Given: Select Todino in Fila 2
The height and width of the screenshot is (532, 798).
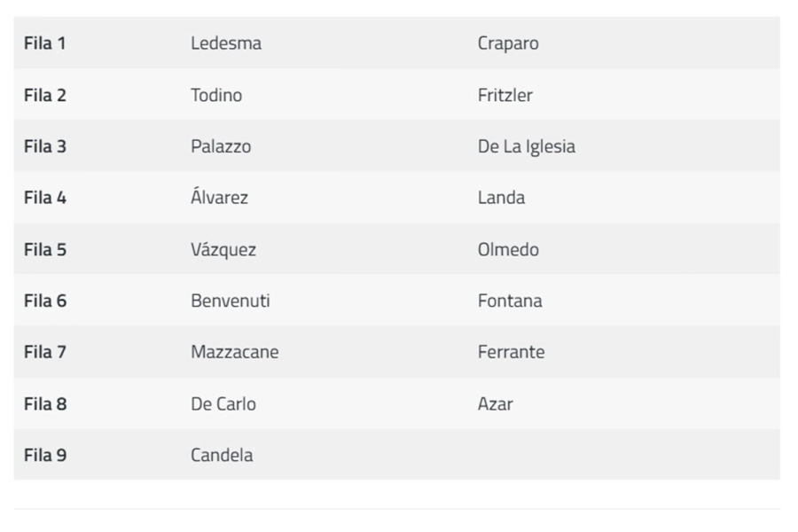Looking at the screenshot, I should [216, 95].
